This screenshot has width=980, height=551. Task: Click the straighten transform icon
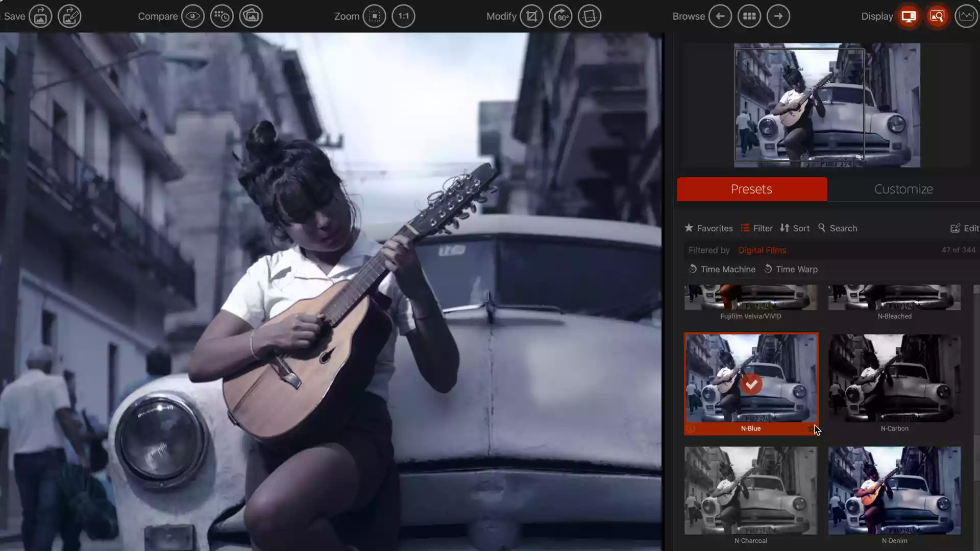pyautogui.click(x=590, y=16)
